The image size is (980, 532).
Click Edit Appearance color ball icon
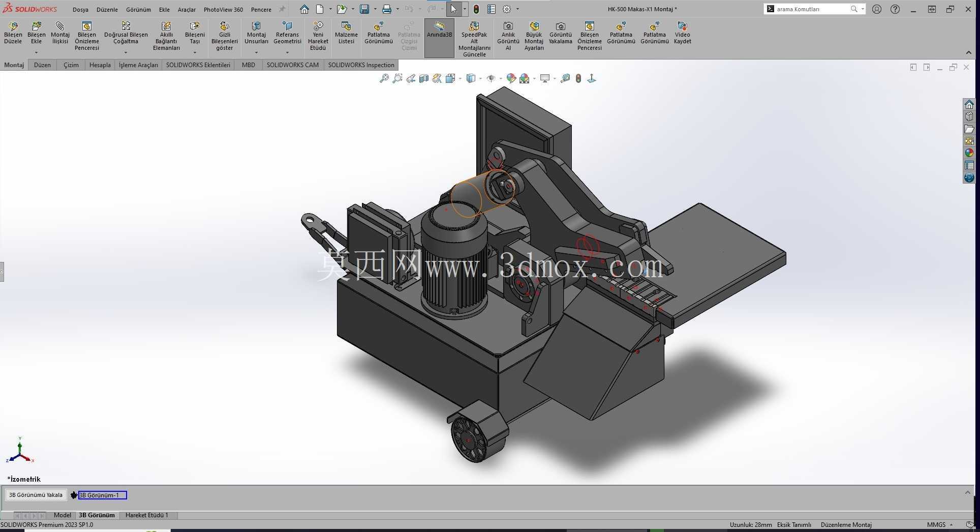(x=511, y=78)
